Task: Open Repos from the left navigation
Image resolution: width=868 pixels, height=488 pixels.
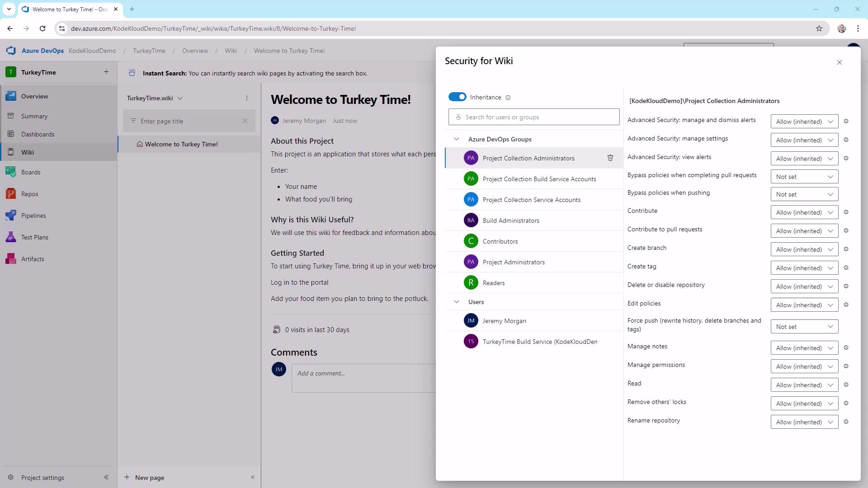Action: [x=30, y=194]
